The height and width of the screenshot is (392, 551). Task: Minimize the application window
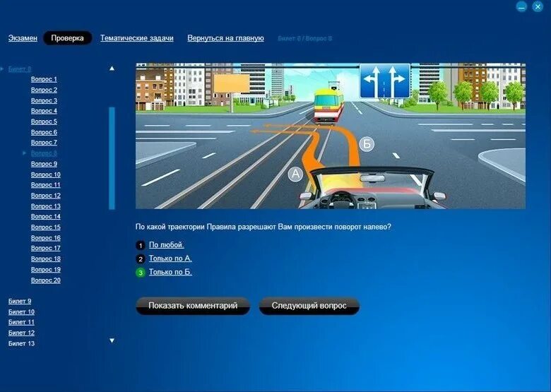(x=521, y=6)
